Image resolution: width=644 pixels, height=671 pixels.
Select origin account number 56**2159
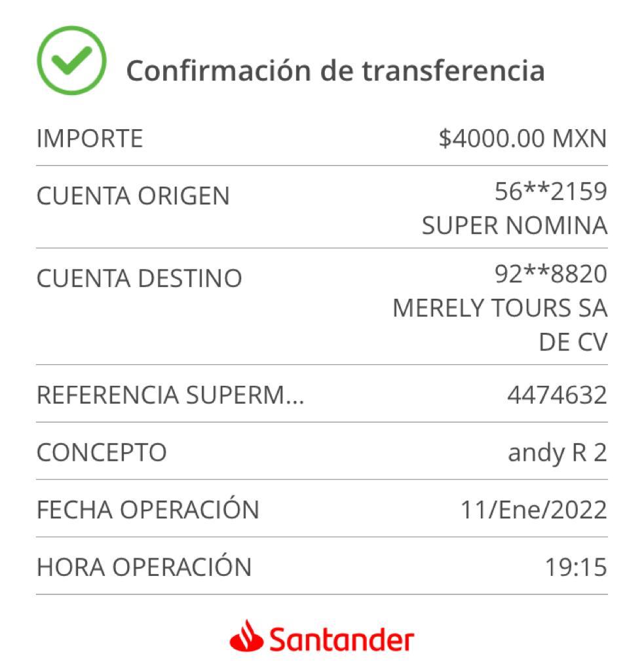point(551,191)
